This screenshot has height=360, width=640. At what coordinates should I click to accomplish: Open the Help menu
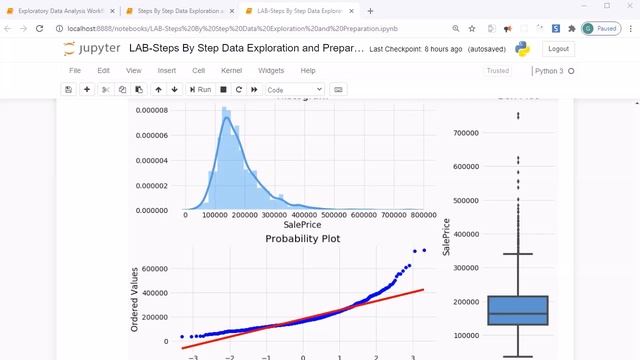[x=308, y=71]
